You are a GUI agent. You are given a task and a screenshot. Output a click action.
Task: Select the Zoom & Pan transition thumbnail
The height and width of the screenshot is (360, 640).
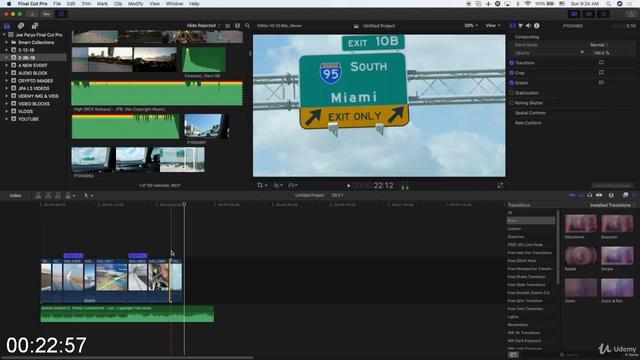point(617,288)
